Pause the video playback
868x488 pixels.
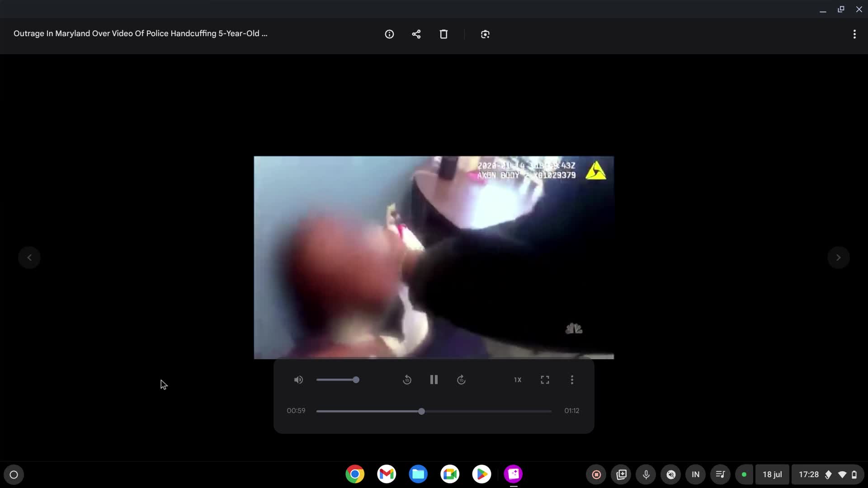pos(434,380)
